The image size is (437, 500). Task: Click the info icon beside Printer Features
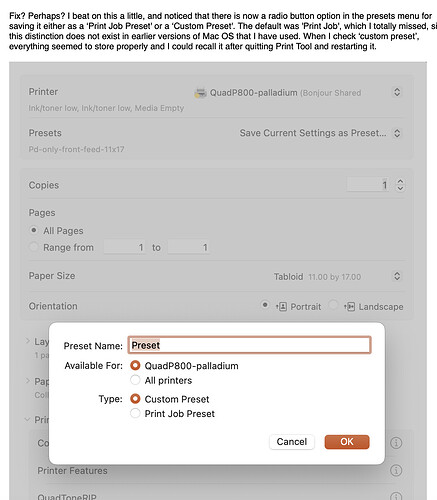click(x=396, y=470)
